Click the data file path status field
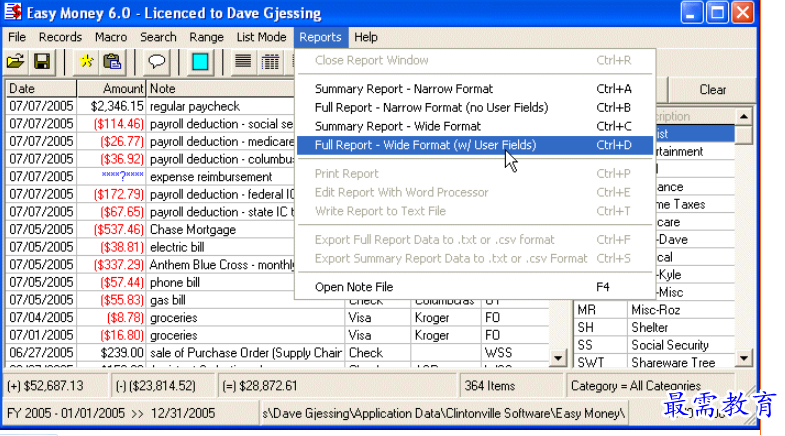 (444, 413)
